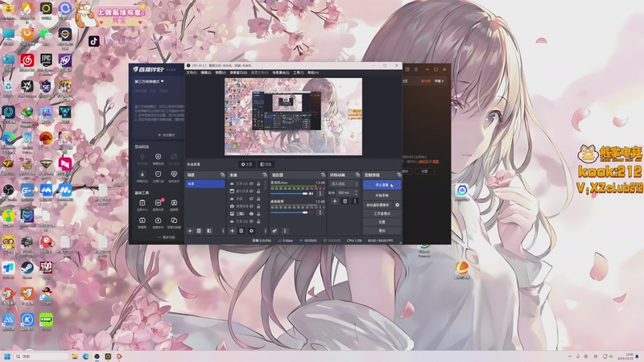Screen dimensions: 644x362
Task: Select the Steam desktop icon
Action: [x=27, y=268]
